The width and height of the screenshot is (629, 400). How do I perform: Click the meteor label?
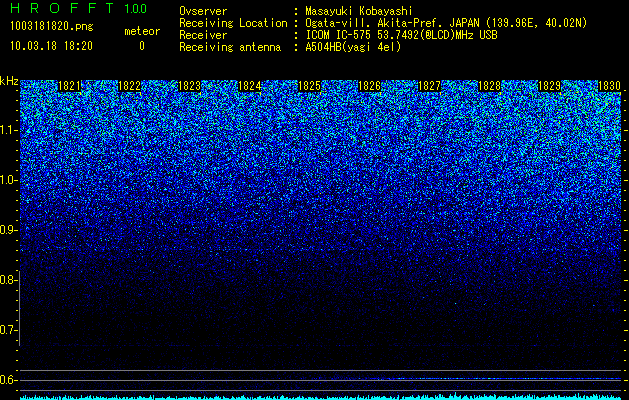pos(142,31)
